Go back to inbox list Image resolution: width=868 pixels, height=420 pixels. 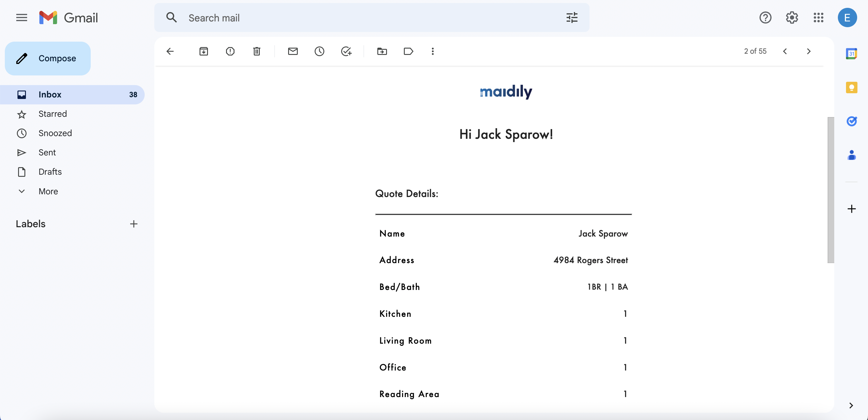tap(170, 51)
